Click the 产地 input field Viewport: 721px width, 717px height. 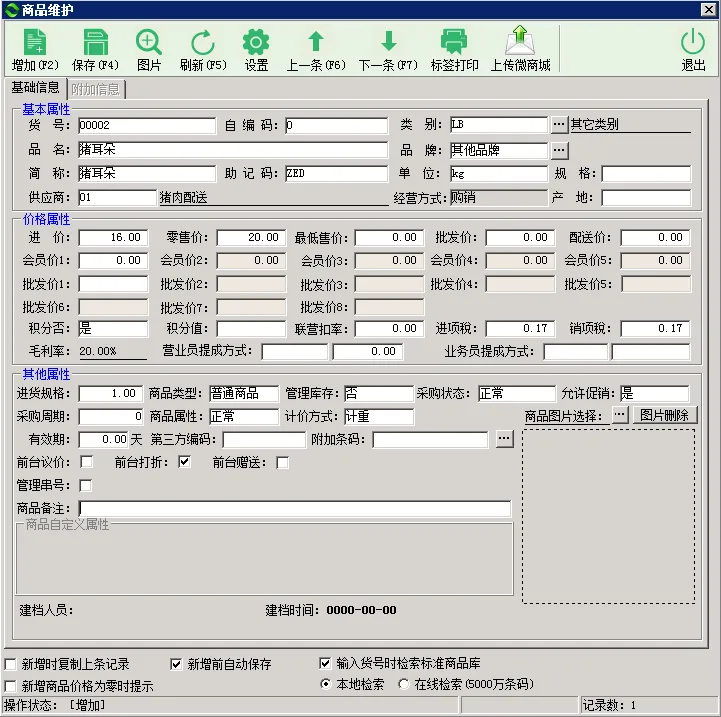[x=646, y=198]
